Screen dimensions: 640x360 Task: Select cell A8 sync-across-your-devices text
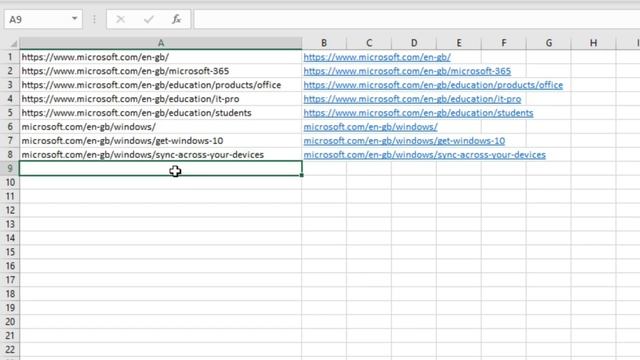pos(142,154)
